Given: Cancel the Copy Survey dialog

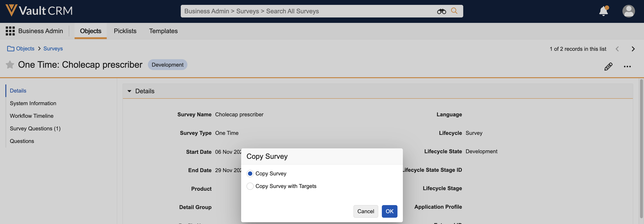Looking at the screenshot, I should tap(365, 211).
